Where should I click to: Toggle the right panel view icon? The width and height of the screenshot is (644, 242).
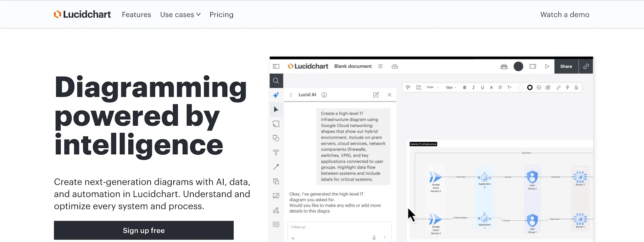coord(533,66)
